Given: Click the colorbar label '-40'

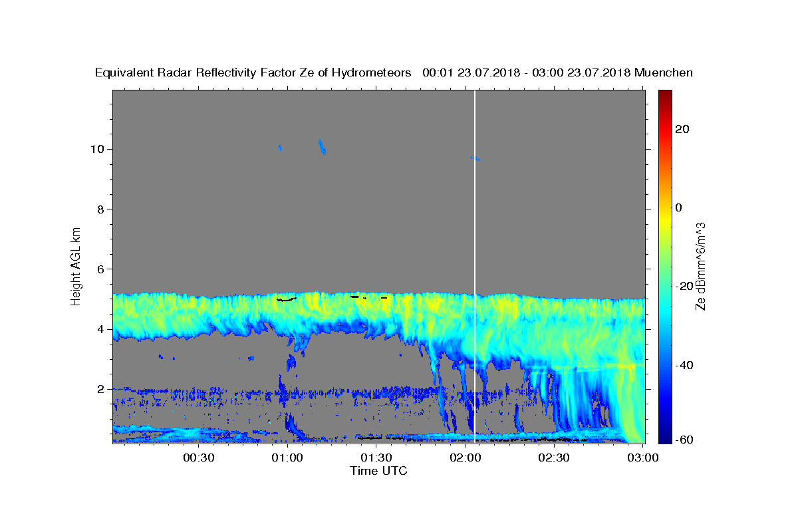Looking at the screenshot, I should [x=684, y=365].
